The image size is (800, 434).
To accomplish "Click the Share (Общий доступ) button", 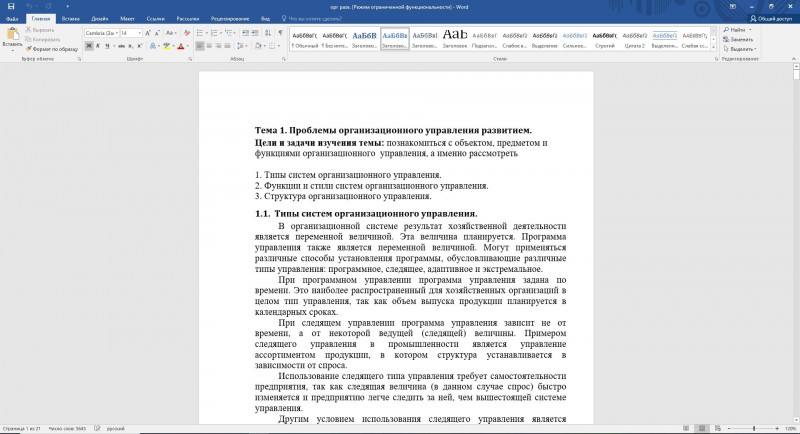I will click(771, 19).
